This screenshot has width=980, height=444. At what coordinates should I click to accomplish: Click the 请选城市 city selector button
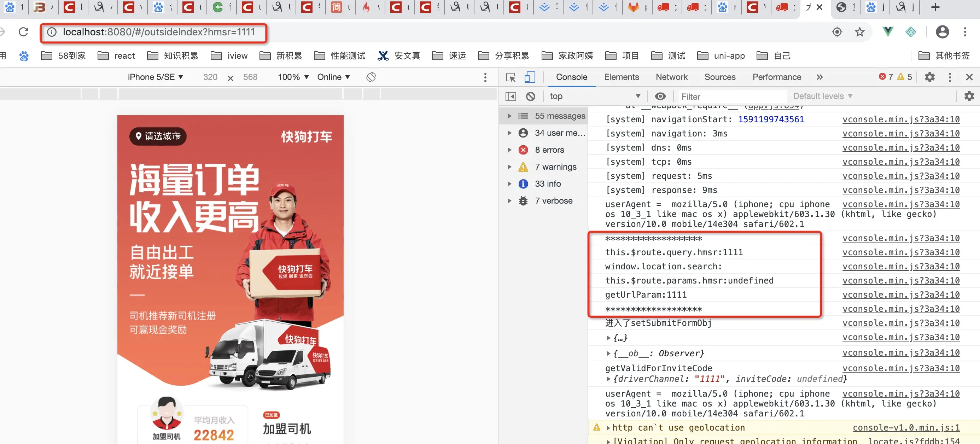158,136
